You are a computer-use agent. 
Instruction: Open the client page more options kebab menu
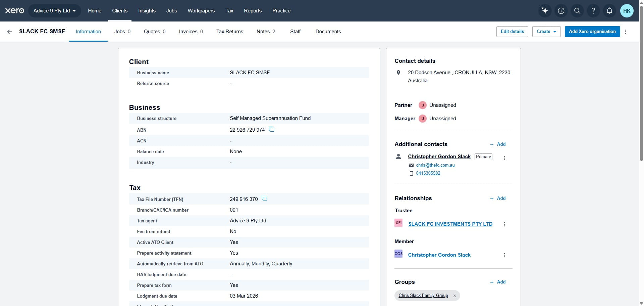(x=626, y=32)
